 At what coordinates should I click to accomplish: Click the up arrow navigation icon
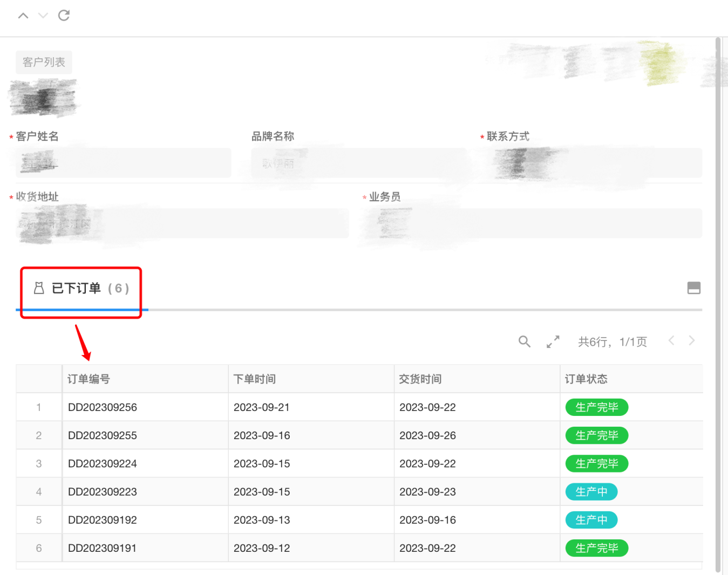[23, 16]
